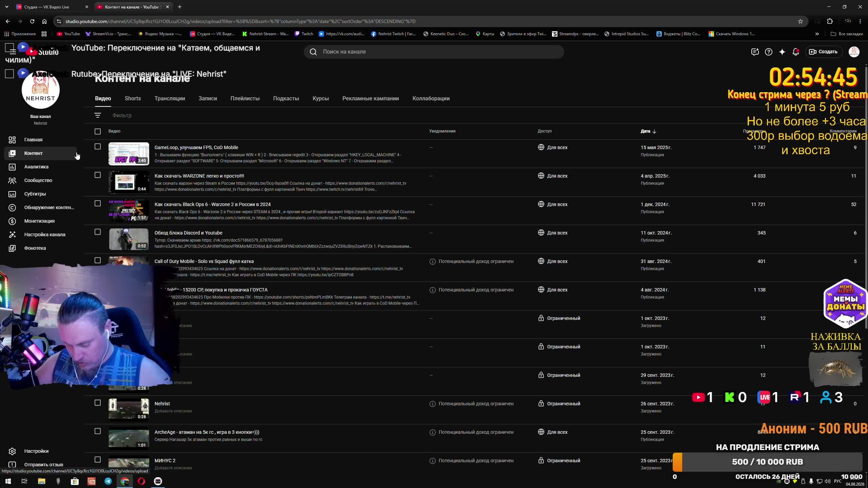
Task: Open Обнаружение контента copyright icon
Action: tap(12, 207)
